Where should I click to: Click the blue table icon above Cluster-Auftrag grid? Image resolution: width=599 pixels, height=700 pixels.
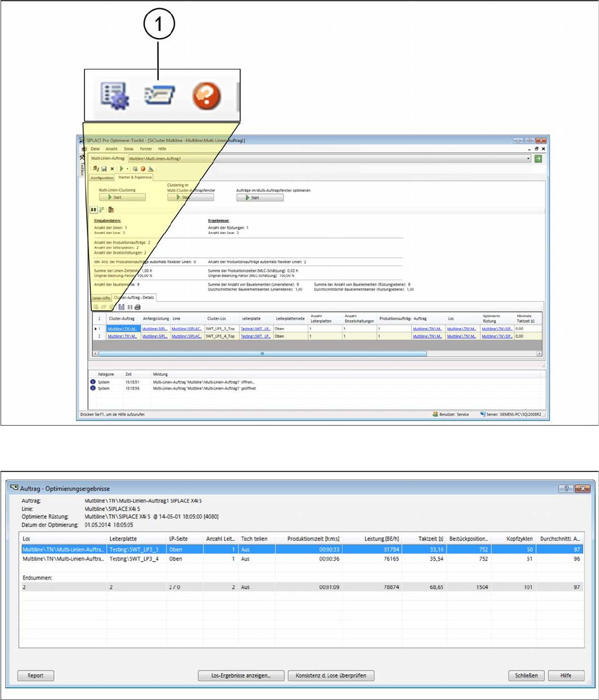point(121,307)
